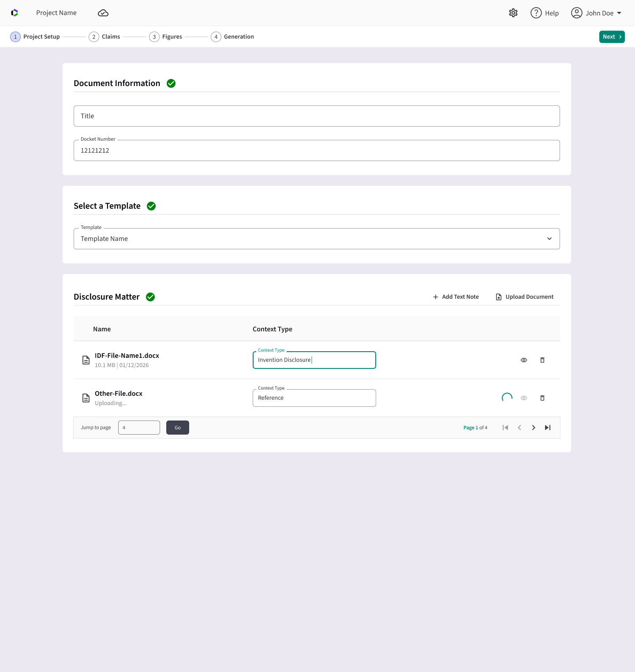
Task: Click Upload Document
Action: [524, 297]
